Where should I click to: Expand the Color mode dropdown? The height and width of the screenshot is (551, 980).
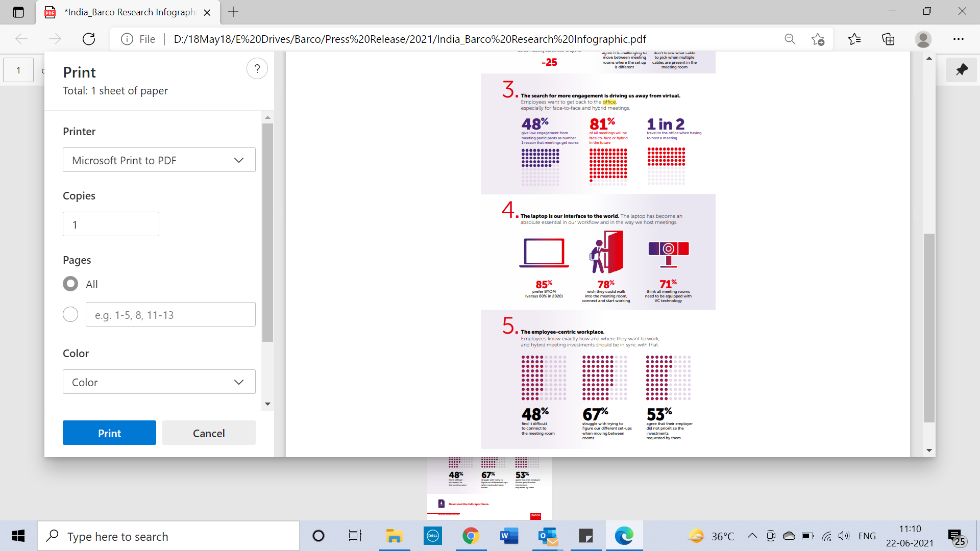coord(159,382)
